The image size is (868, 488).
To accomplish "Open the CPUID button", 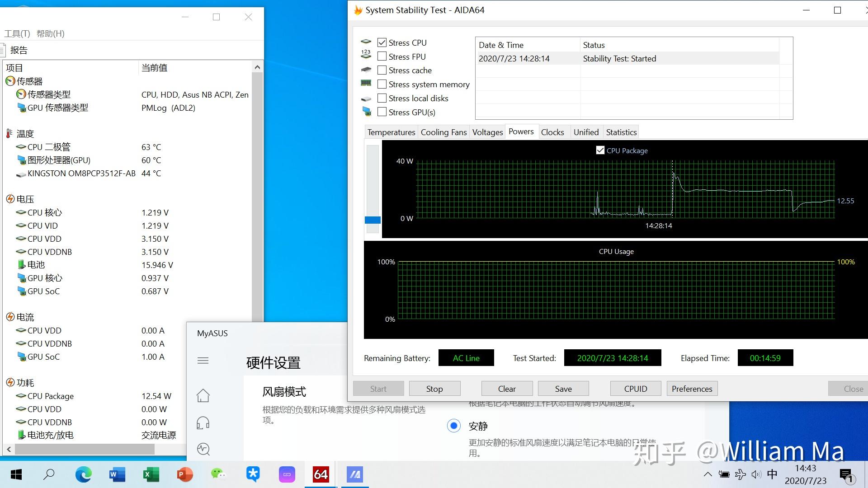I will tap(636, 389).
